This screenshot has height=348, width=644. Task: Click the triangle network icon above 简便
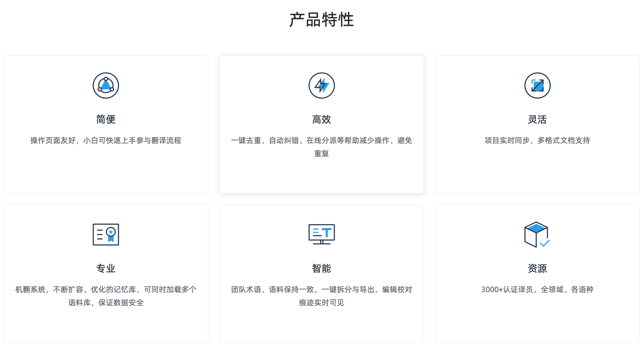tap(106, 85)
